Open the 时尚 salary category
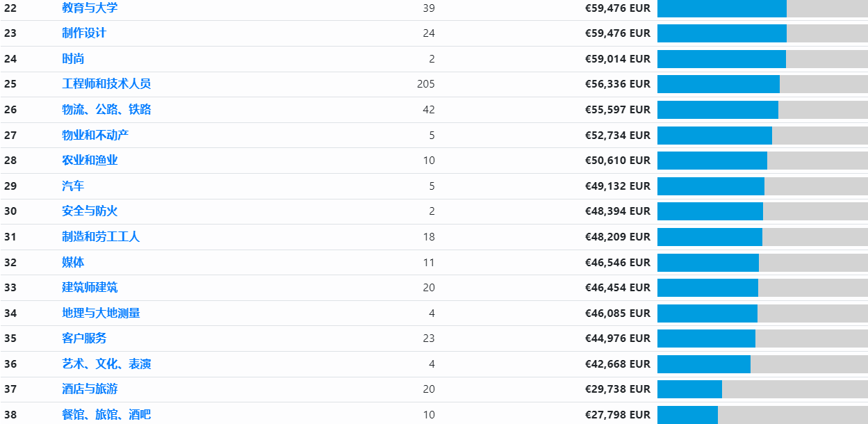The image size is (868, 424). (x=73, y=58)
